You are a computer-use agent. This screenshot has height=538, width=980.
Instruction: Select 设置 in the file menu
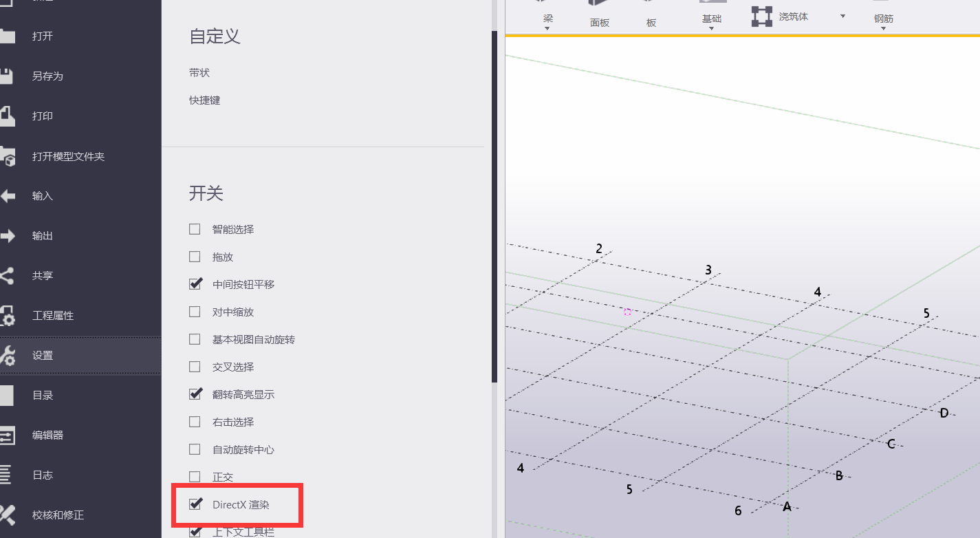pyautogui.click(x=80, y=356)
